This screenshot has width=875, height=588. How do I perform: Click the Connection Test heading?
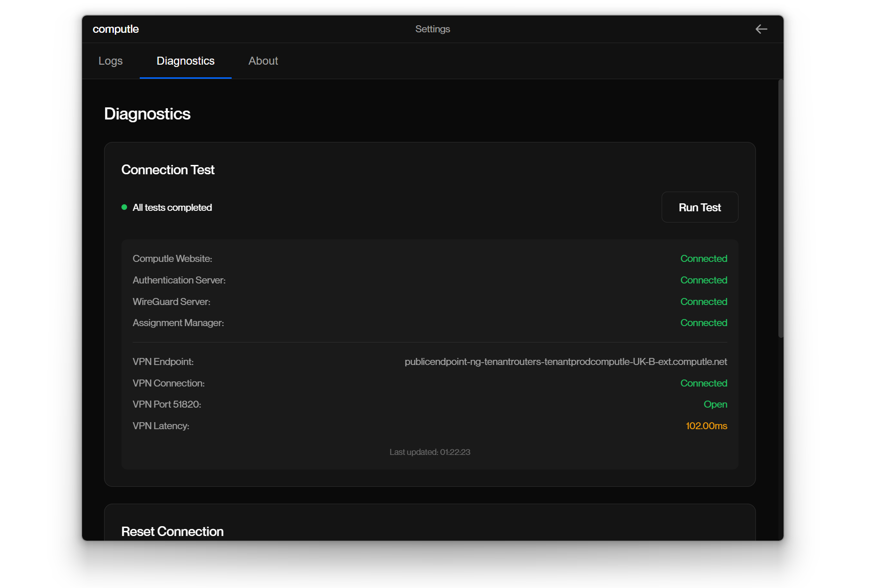168,170
